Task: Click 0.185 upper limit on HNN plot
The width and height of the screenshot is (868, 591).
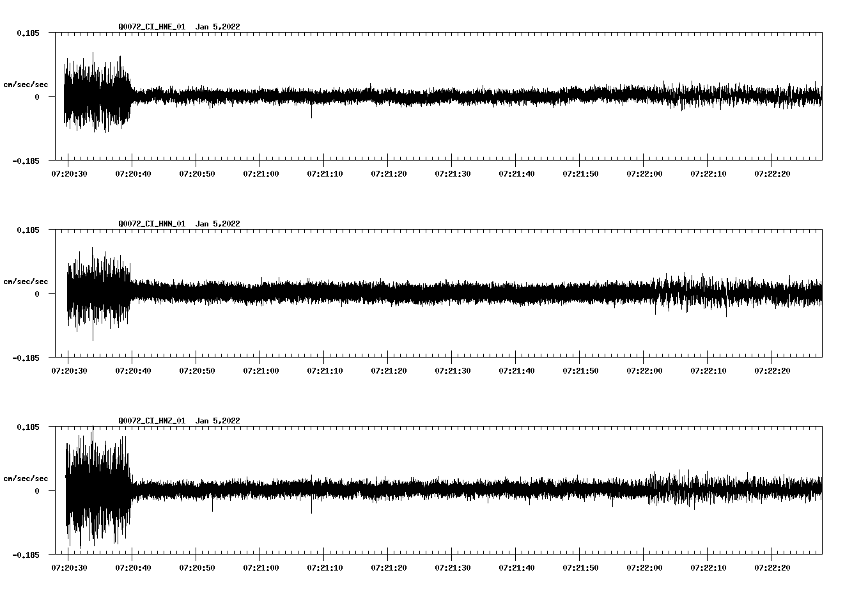Action: [27, 230]
